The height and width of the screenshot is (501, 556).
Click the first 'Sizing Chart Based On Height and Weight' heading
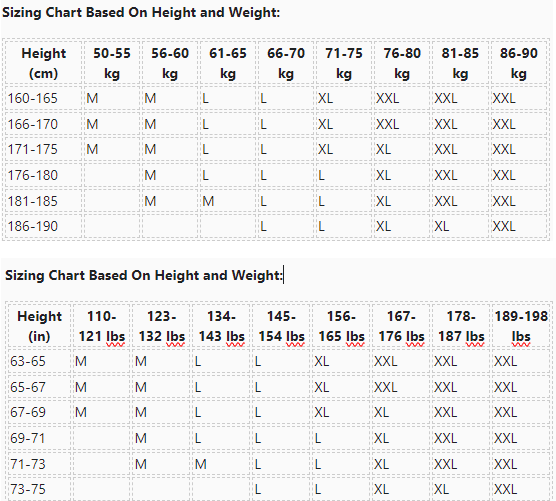[141, 12]
